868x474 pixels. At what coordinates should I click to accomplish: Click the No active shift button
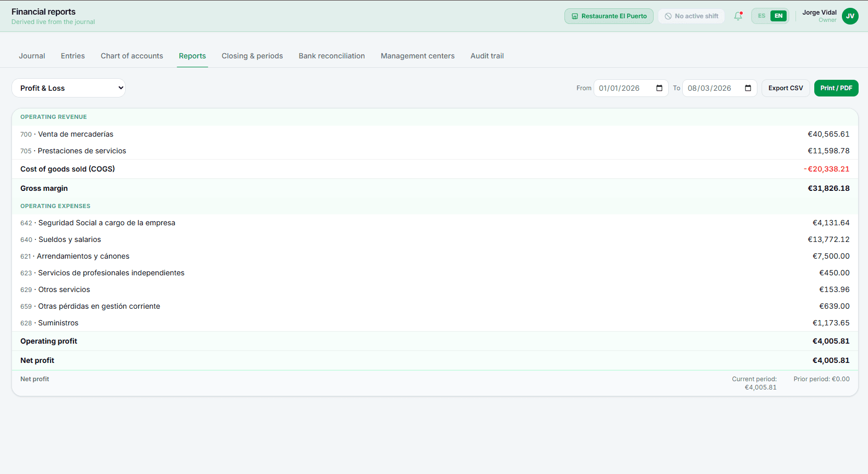(x=691, y=16)
